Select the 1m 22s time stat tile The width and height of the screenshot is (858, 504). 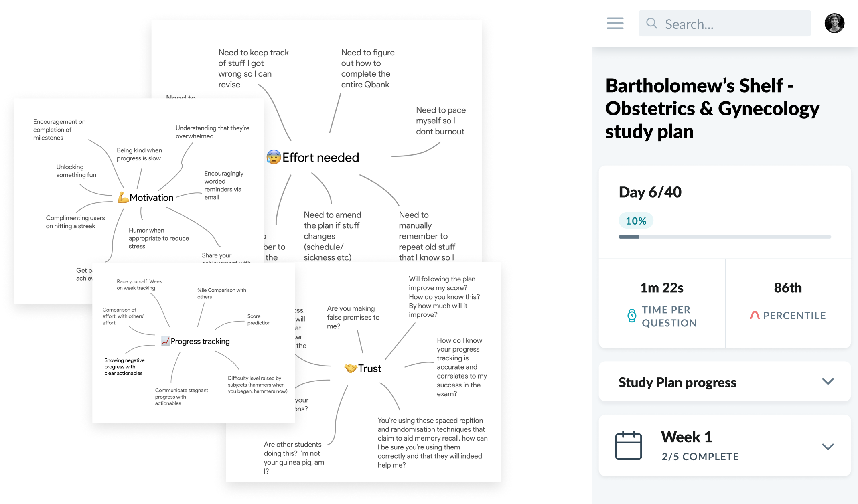[662, 304]
